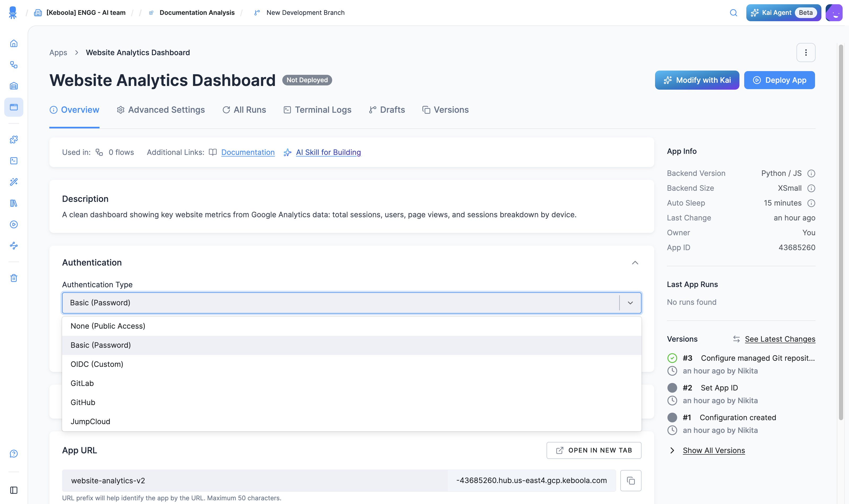This screenshot has height=504, width=849.
Task: Click the branch icon before New Development Branch
Action: [x=257, y=12]
